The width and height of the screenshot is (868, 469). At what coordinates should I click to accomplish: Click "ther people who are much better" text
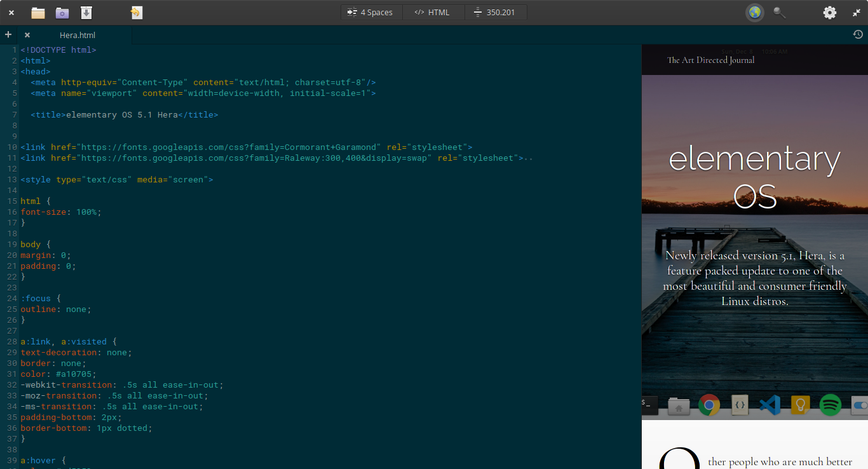[x=780, y=462]
